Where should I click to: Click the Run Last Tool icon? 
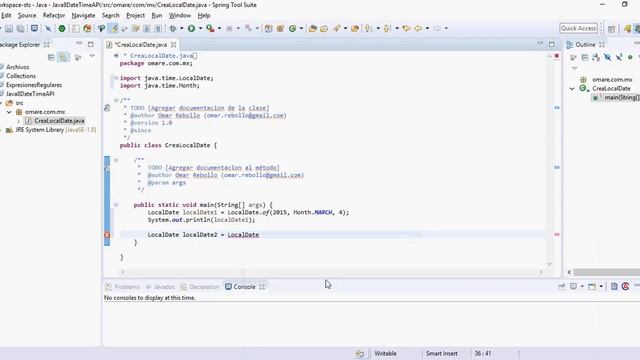[x=210, y=29]
